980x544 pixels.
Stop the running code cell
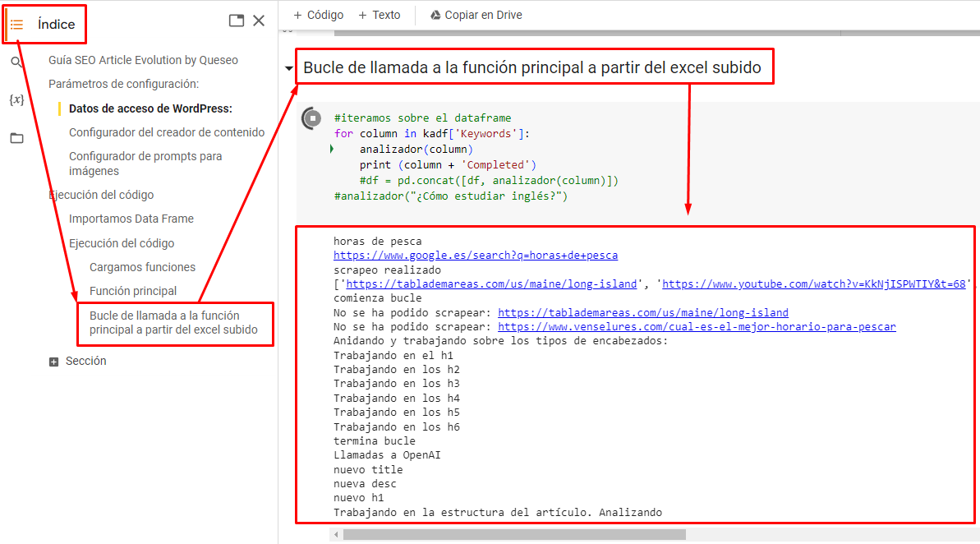[312, 118]
